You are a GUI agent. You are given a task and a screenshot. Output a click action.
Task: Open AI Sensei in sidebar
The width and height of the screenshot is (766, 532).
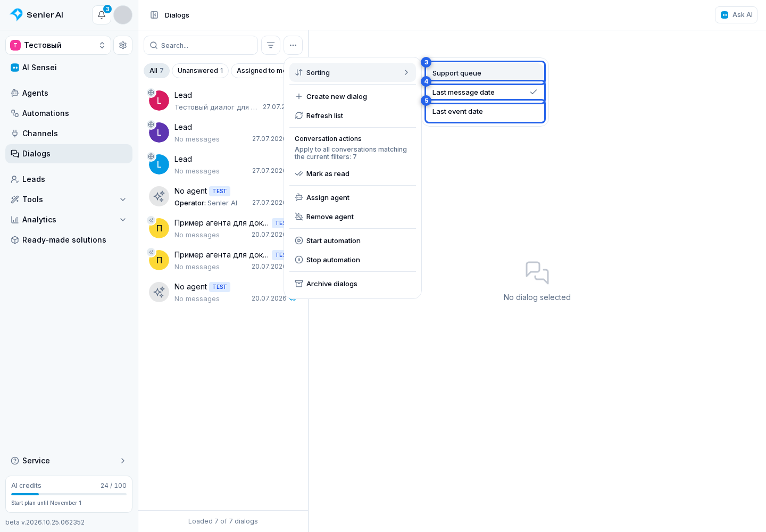pyautogui.click(x=69, y=68)
